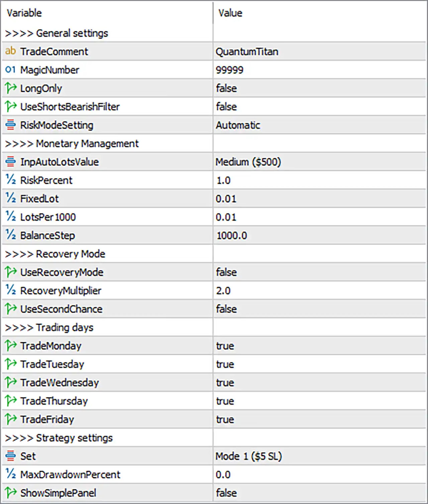The width and height of the screenshot is (428, 504).
Task: Select the Trading days section row
Action: point(214,327)
